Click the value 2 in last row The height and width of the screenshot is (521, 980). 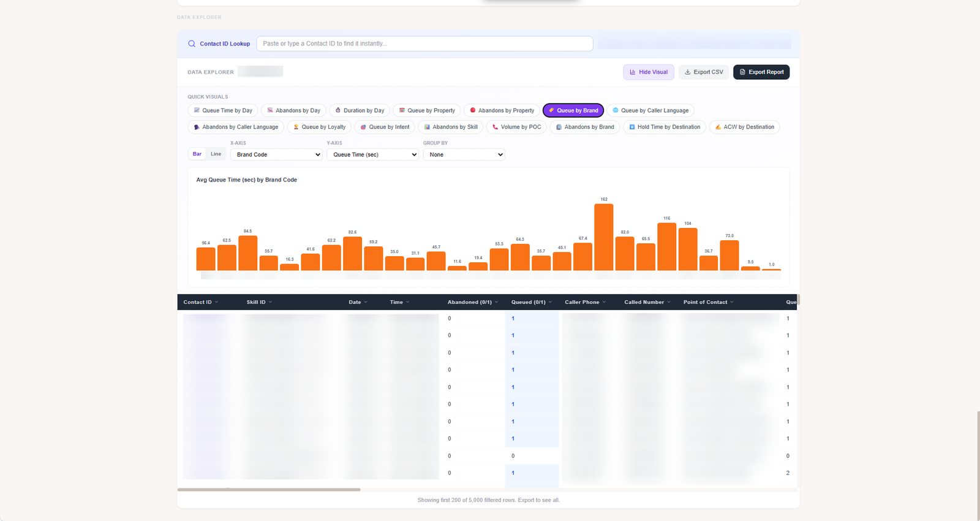(x=788, y=473)
